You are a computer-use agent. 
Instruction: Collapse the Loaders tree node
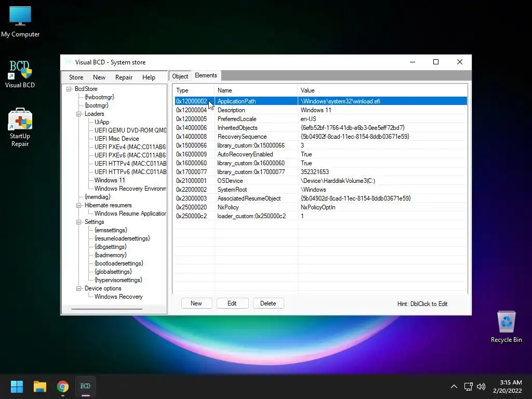pos(79,114)
